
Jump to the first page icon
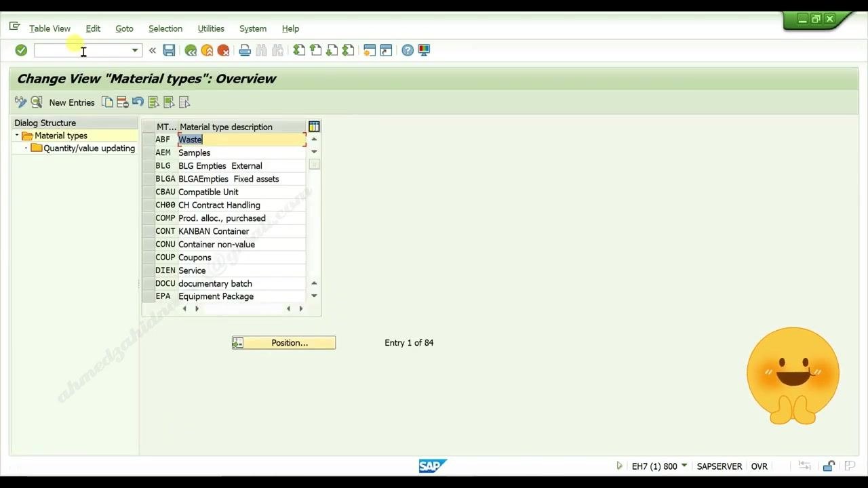pos(299,50)
